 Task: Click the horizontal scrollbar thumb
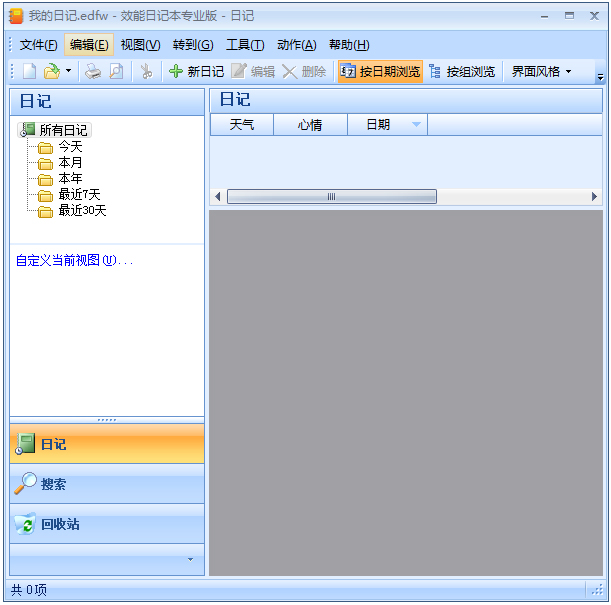(x=332, y=196)
